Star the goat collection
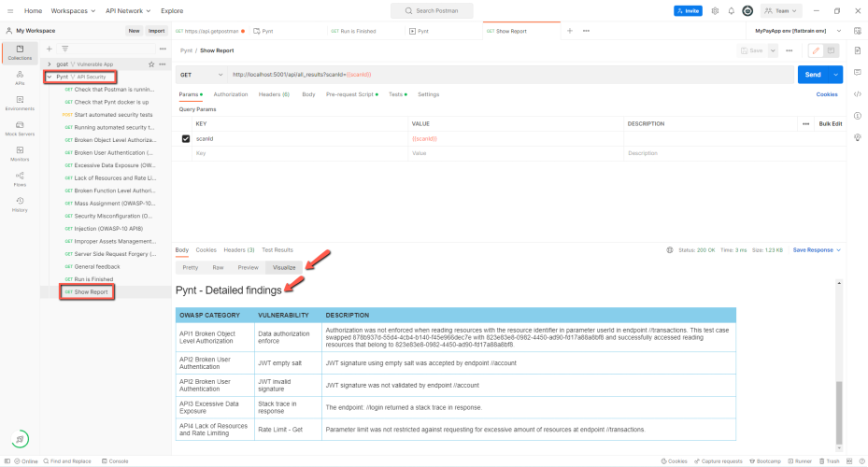 [x=151, y=64]
